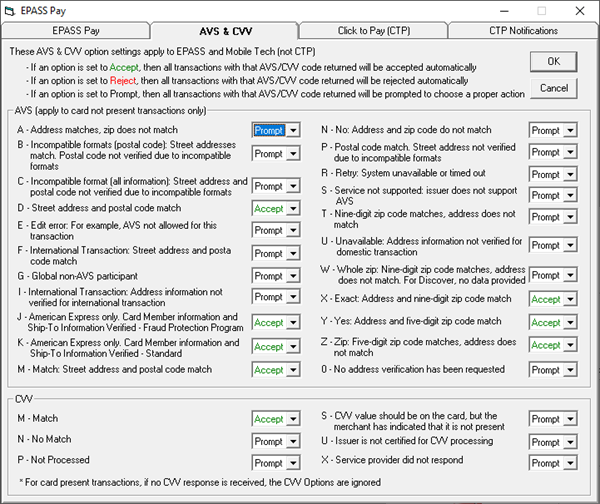
Task: Select the AVS & CVV tab
Action: pos(225,31)
